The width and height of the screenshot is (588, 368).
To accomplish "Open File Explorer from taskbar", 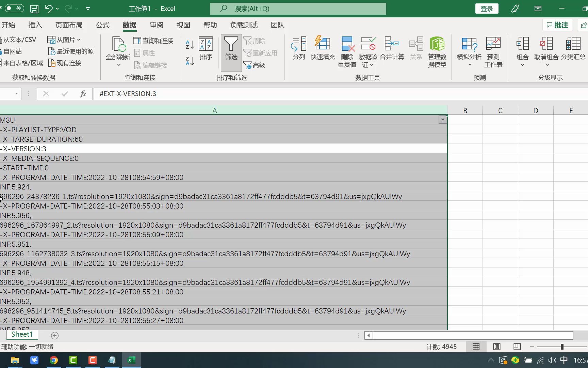I will pos(15,360).
